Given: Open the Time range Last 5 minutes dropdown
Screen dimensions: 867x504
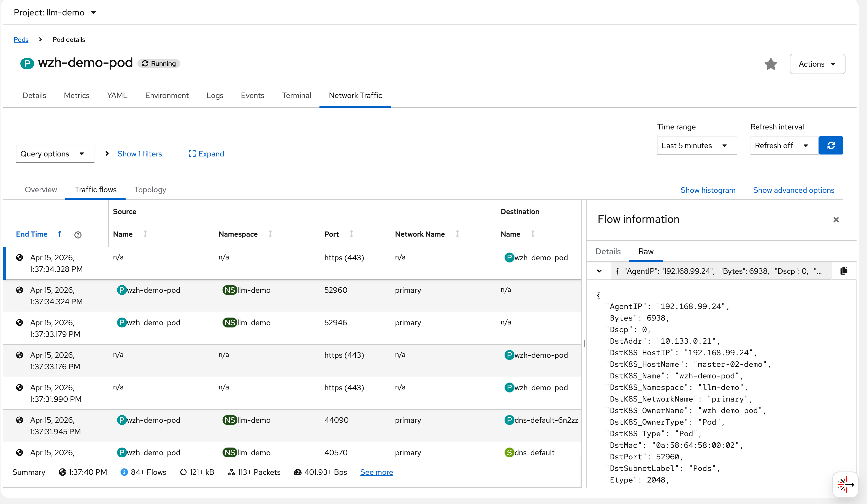Looking at the screenshot, I should [696, 145].
